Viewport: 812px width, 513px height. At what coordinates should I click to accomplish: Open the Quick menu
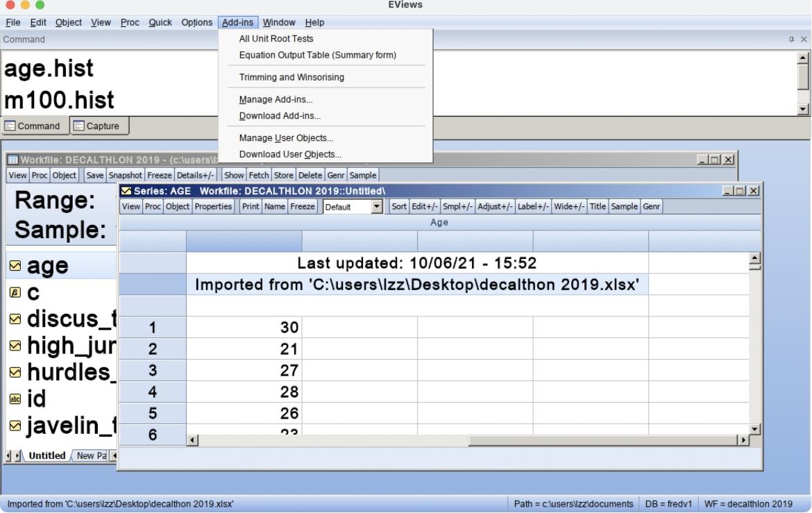point(160,22)
